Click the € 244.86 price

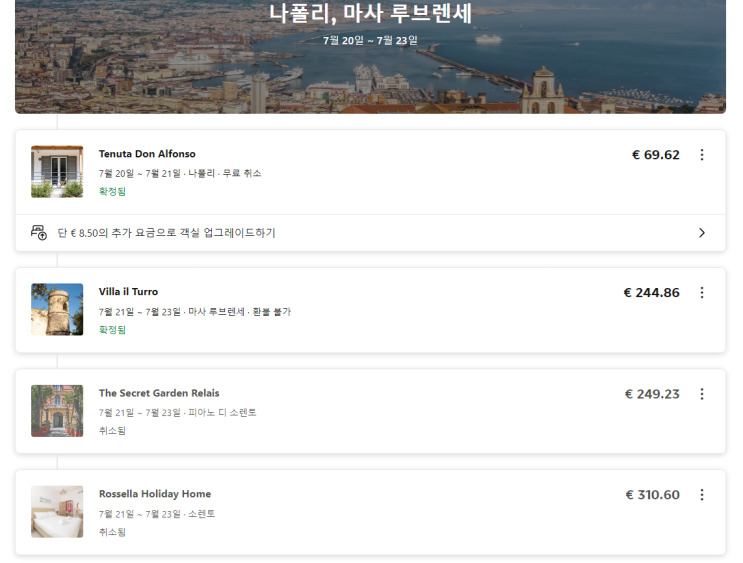651,293
